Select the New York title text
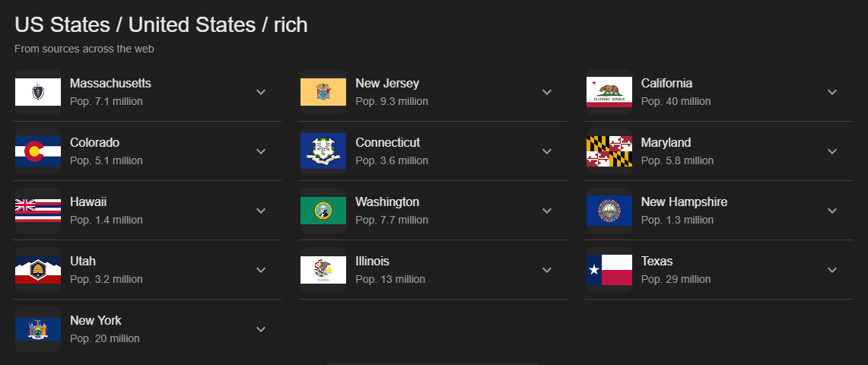868x365 pixels. click(x=96, y=320)
